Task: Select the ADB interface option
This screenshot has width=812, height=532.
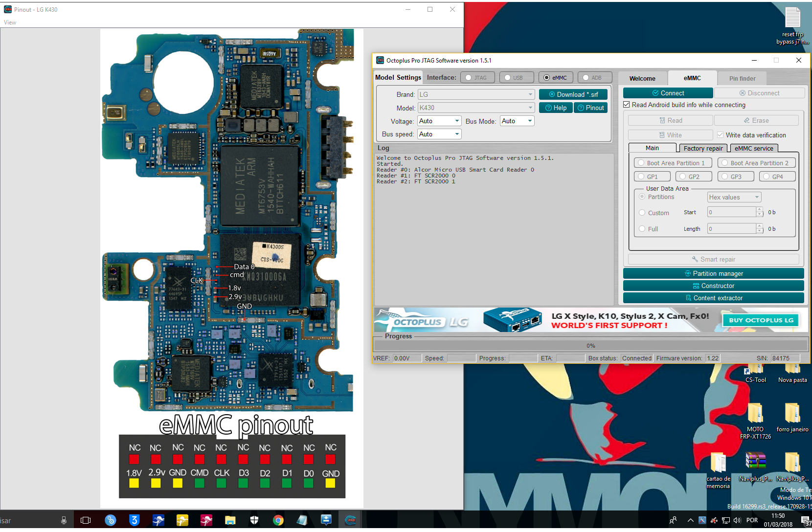Action: point(595,78)
